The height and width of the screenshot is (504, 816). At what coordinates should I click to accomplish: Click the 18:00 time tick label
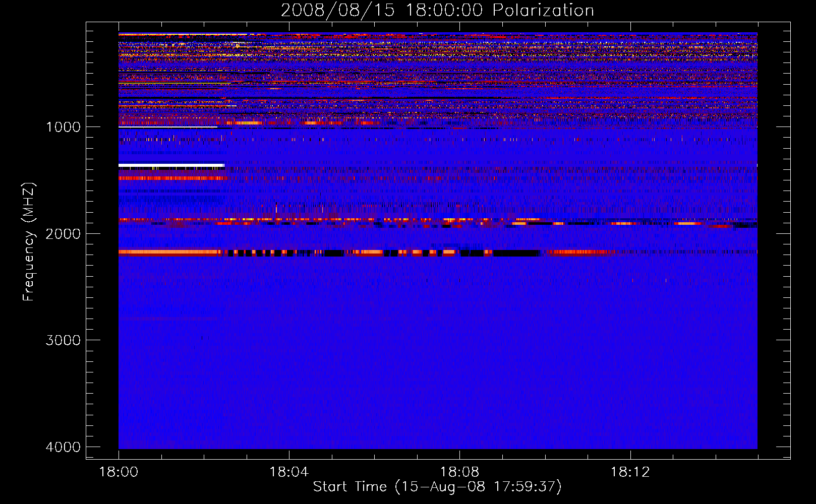119,472
